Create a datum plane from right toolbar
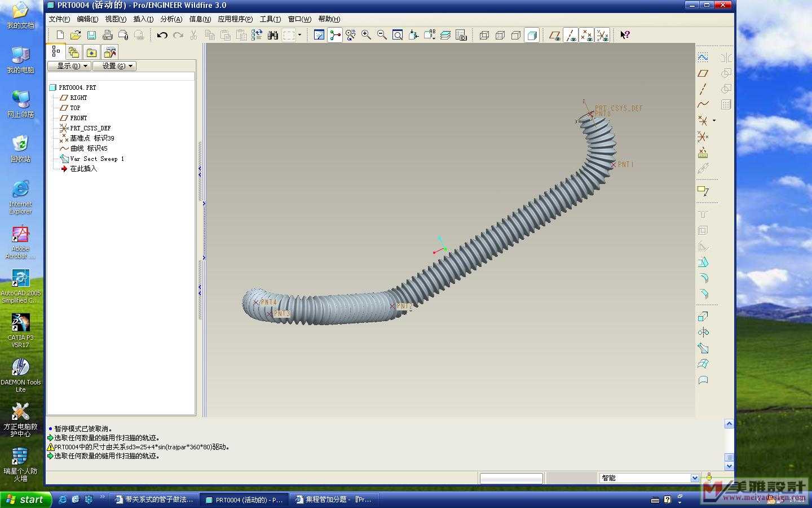Screen dimensions: 812x508 [703, 73]
